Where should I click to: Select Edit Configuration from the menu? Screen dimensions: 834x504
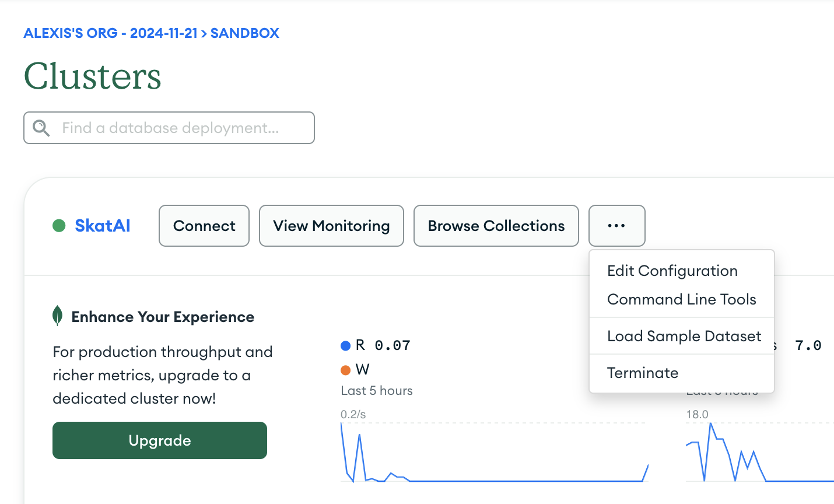tap(672, 271)
